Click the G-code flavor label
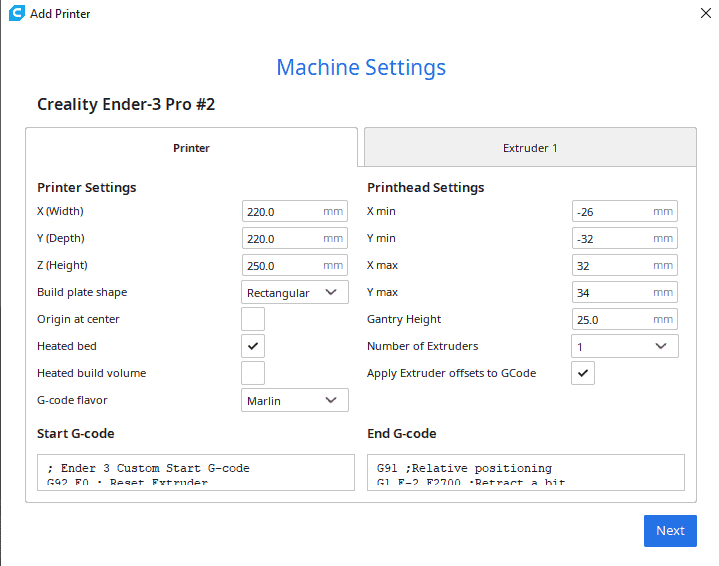This screenshot has width=719, height=566. point(72,400)
